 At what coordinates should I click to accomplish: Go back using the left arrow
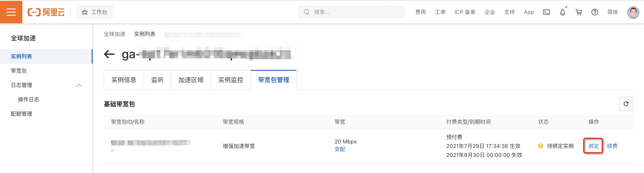[109, 54]
